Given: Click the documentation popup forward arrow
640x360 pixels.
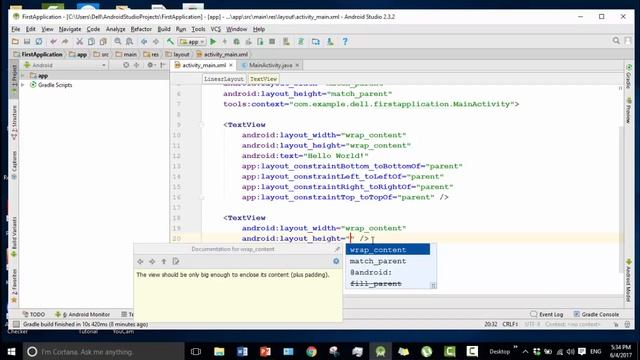Looking at the screenshot, I should (x=152, y=261).
